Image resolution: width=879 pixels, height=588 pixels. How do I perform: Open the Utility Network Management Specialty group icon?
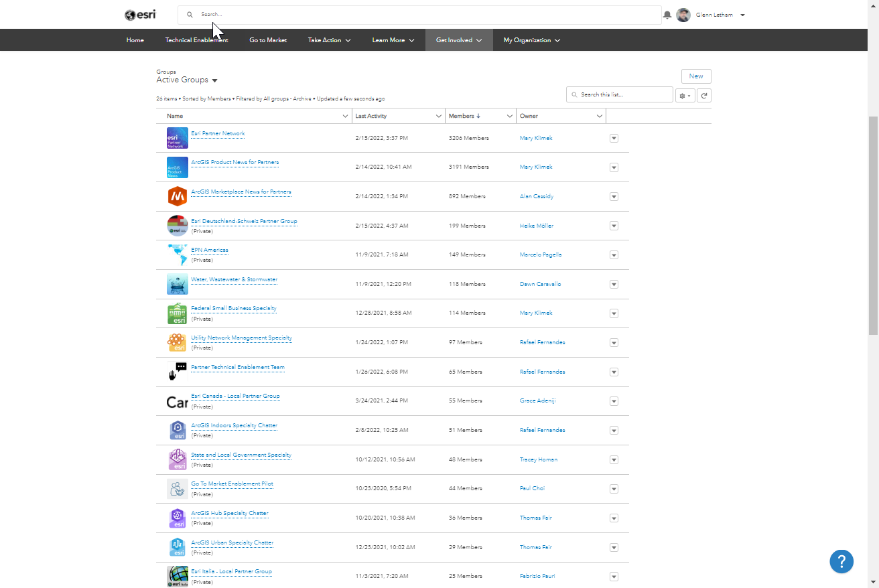tap(176, 342)
